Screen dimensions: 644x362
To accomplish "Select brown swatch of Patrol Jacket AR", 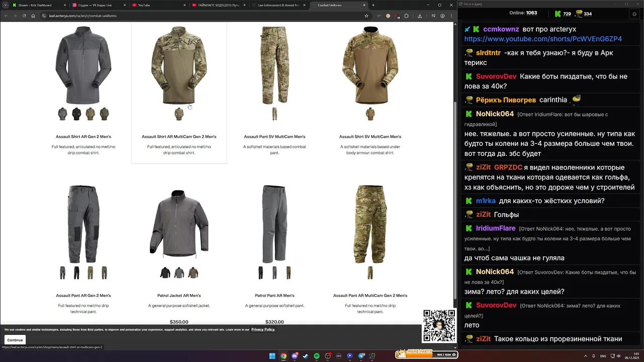I will (x=193, y=273).
